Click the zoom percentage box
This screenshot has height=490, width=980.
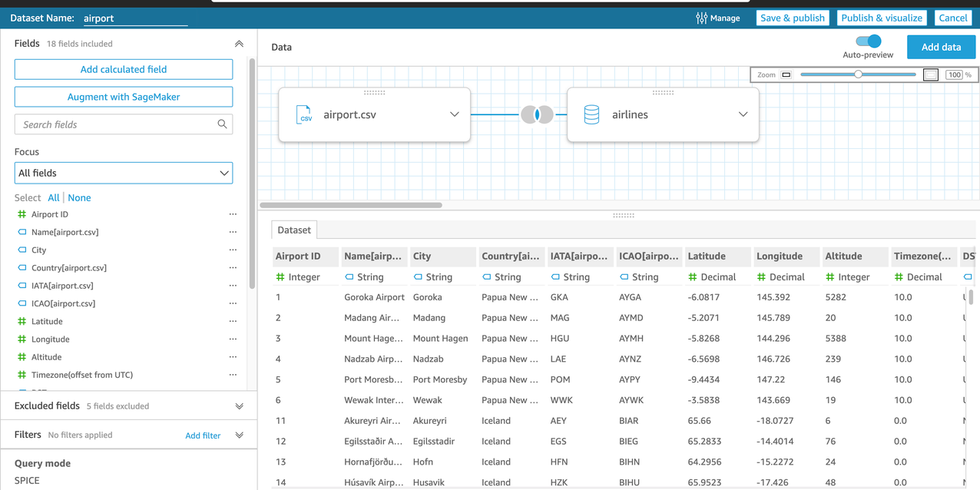click(x=954, y=74)
